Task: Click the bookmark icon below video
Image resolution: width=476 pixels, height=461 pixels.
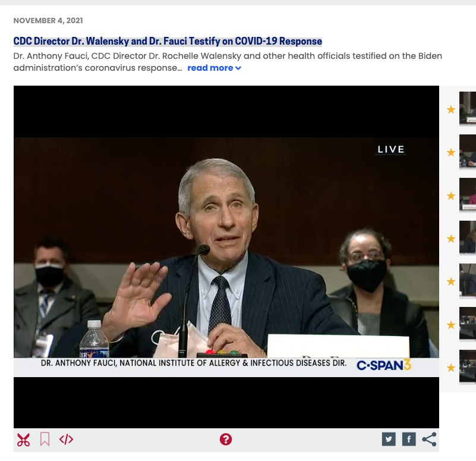Action: point(45,440)
